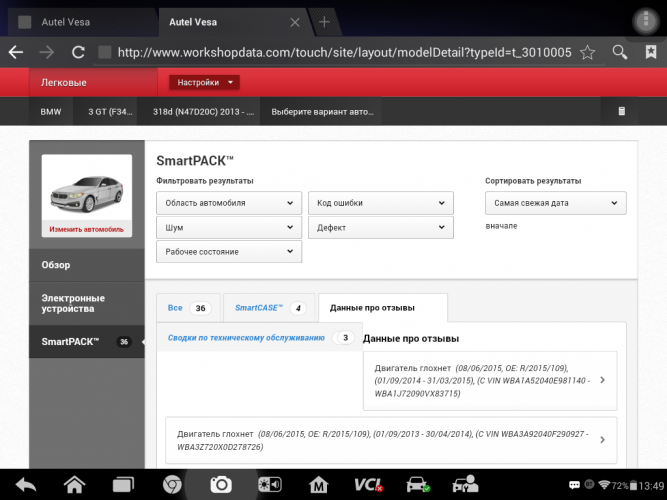Open brightness and volume control icon
This screenshot has width=667, height=500.
coord(270,484)
